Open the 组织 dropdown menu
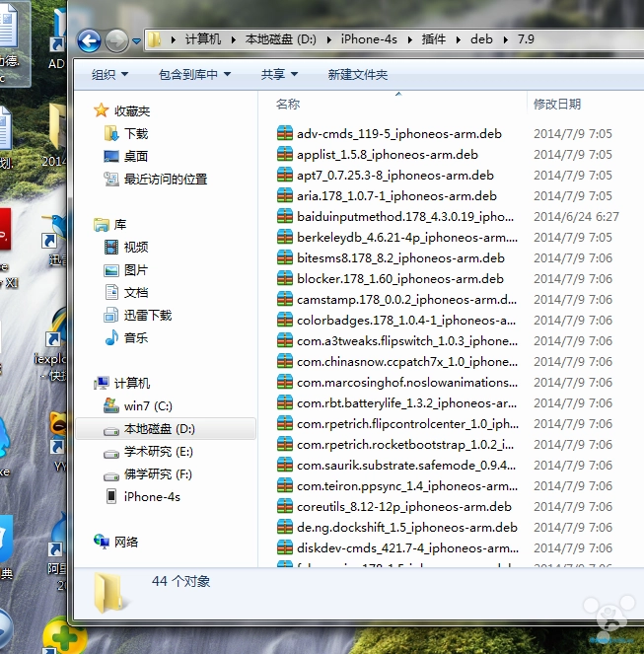This screenshot has width=644, height=654. coord(109,74)
